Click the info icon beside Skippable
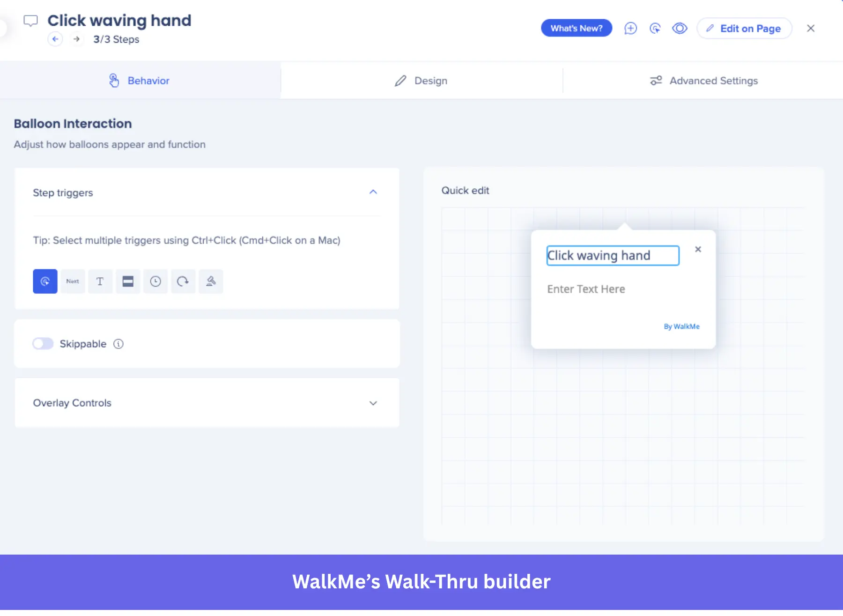843x616 pixels. click(118, 343)
